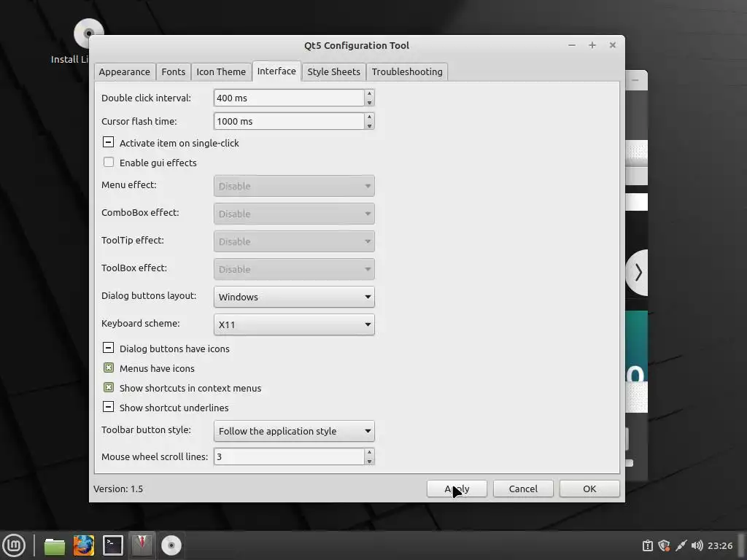Open the Install Linux Mint desktop icon
The image size is (747, 560).
tap(81, 41)
